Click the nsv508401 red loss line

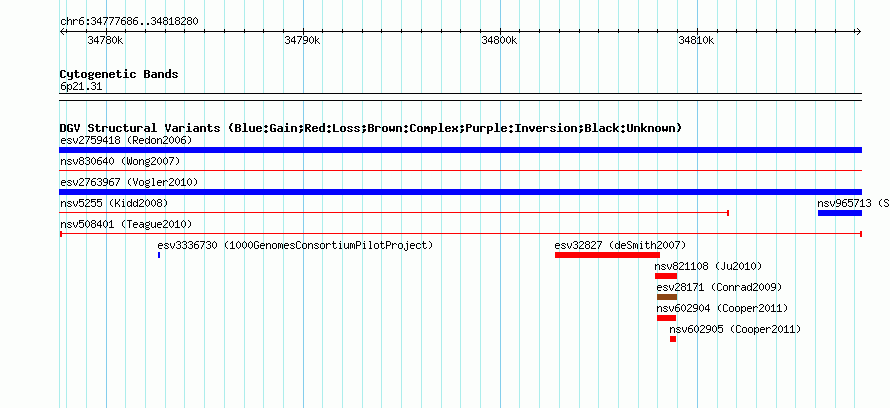(461, 234)
